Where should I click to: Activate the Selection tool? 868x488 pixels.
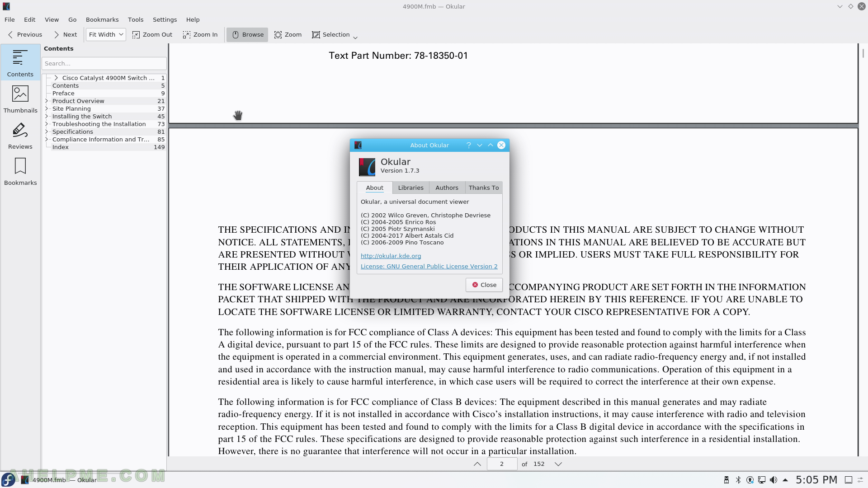click(x=331, y=35)
